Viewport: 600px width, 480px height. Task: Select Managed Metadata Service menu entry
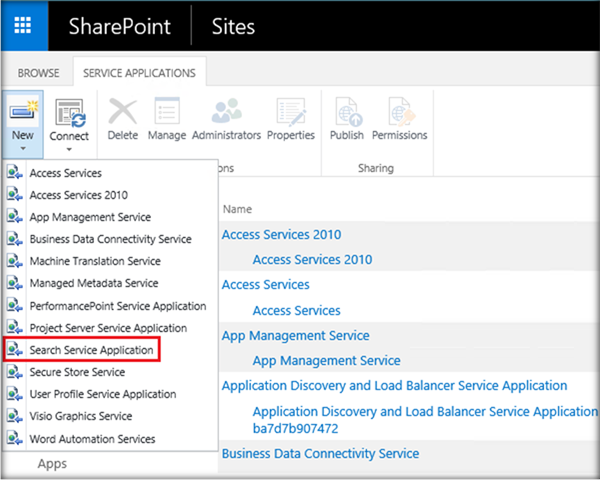click(93, 284)
